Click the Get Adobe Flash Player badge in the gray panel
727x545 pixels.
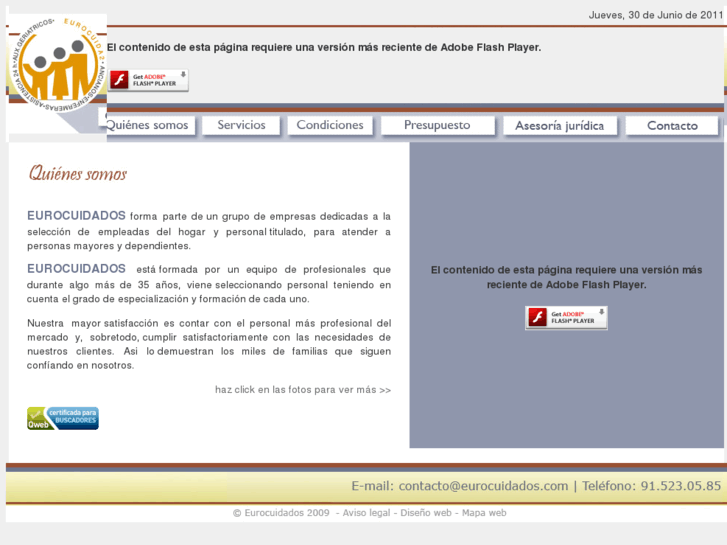tap(566, 318)
